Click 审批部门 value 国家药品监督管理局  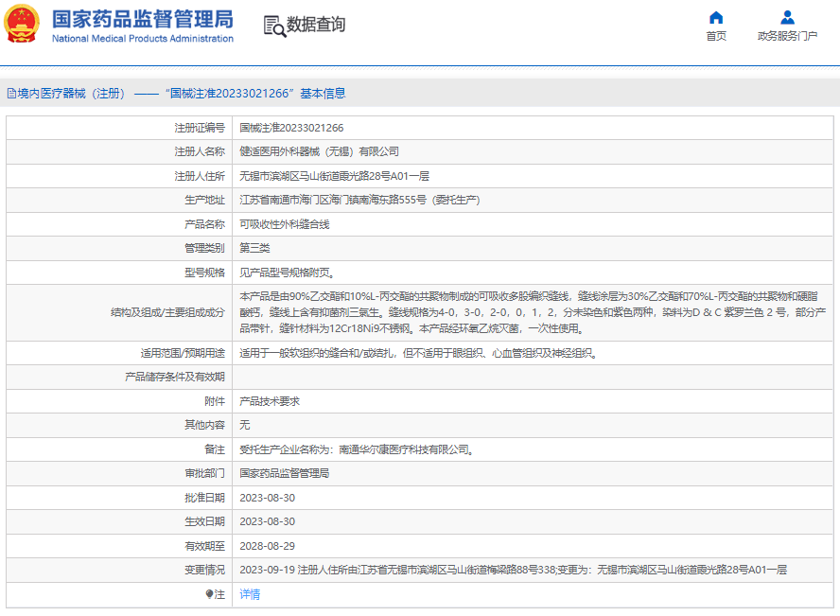pos(285,473)
